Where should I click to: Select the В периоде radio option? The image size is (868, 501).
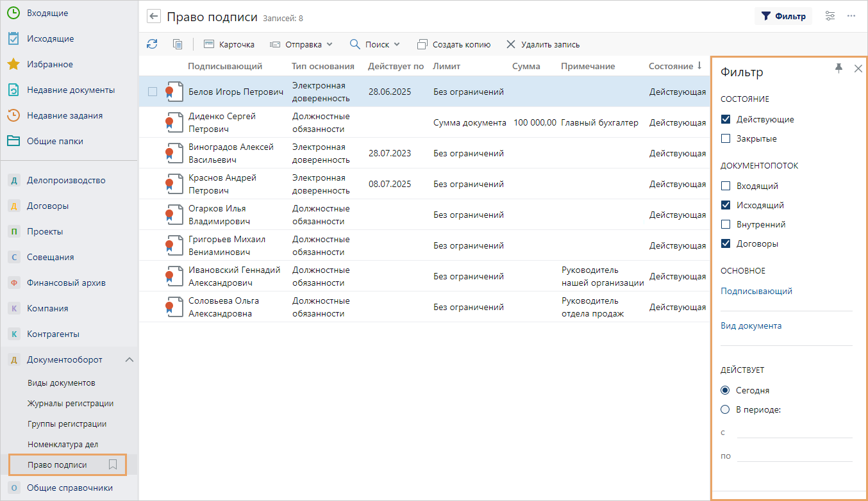pyautogui.click(x=726, y=409)
